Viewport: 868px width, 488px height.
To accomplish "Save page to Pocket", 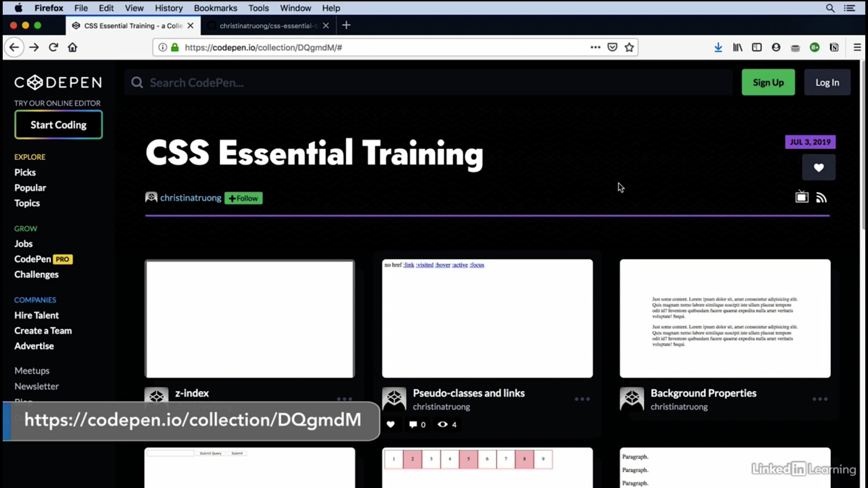I will 612,47.
